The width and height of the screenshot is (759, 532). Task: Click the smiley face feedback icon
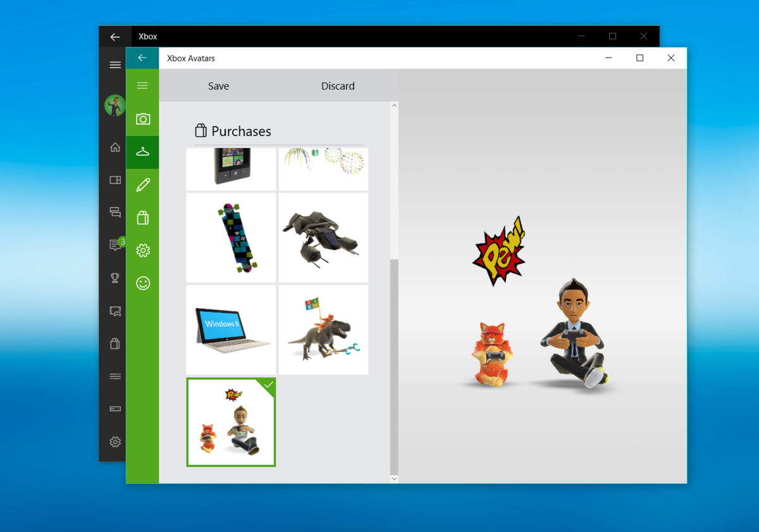tap(143, 283)
